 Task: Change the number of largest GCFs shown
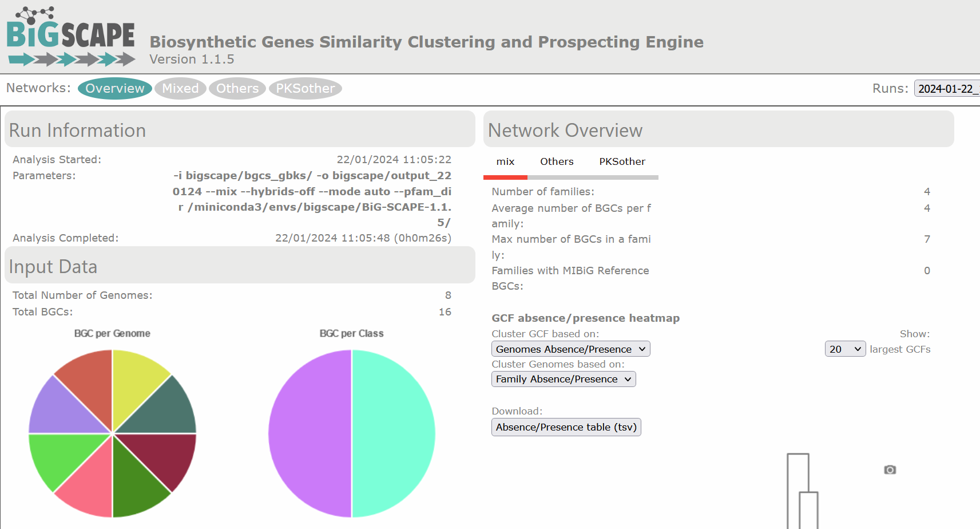coord(845,349)
